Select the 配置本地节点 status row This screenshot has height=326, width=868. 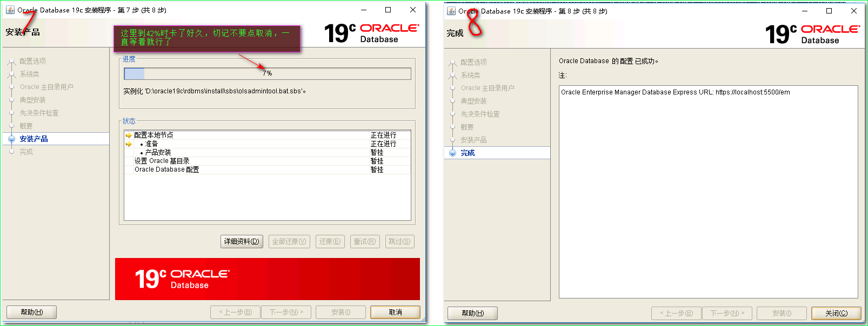pos(268,135)
